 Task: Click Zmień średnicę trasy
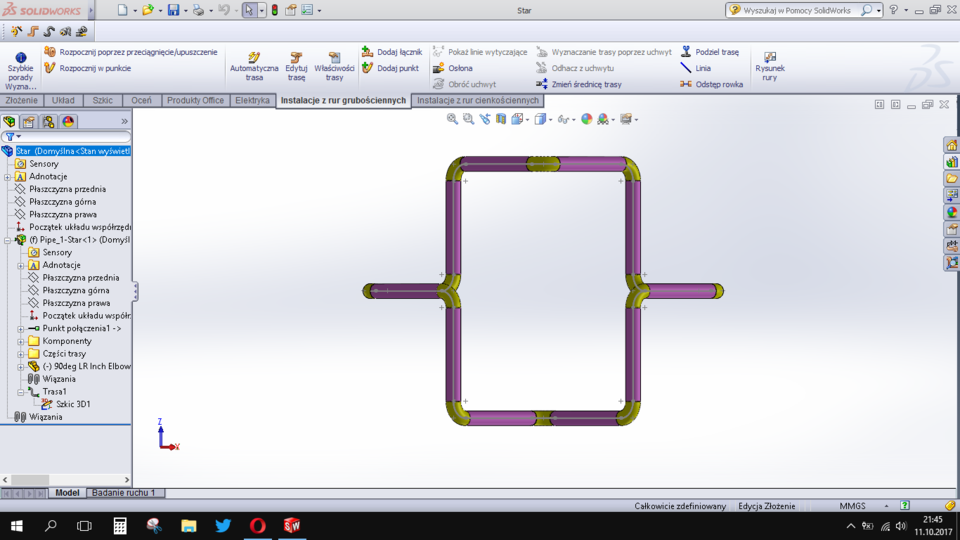[579, 84]
